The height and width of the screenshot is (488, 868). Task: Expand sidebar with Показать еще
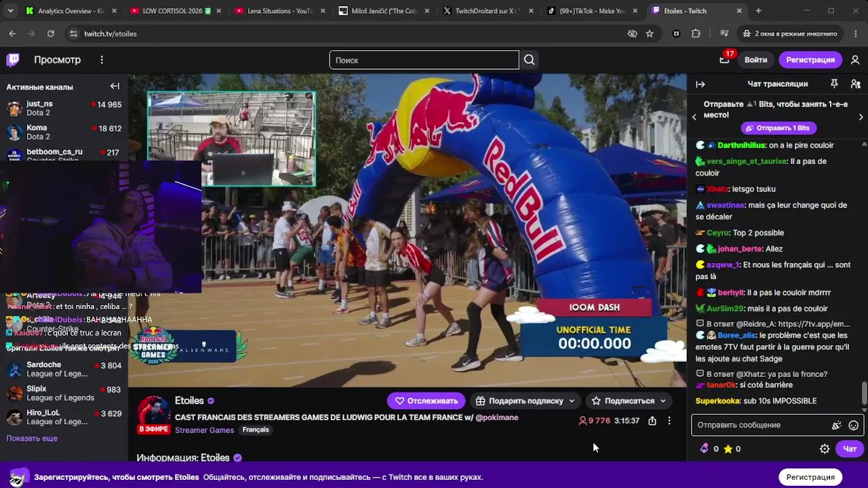click(32, 439)
